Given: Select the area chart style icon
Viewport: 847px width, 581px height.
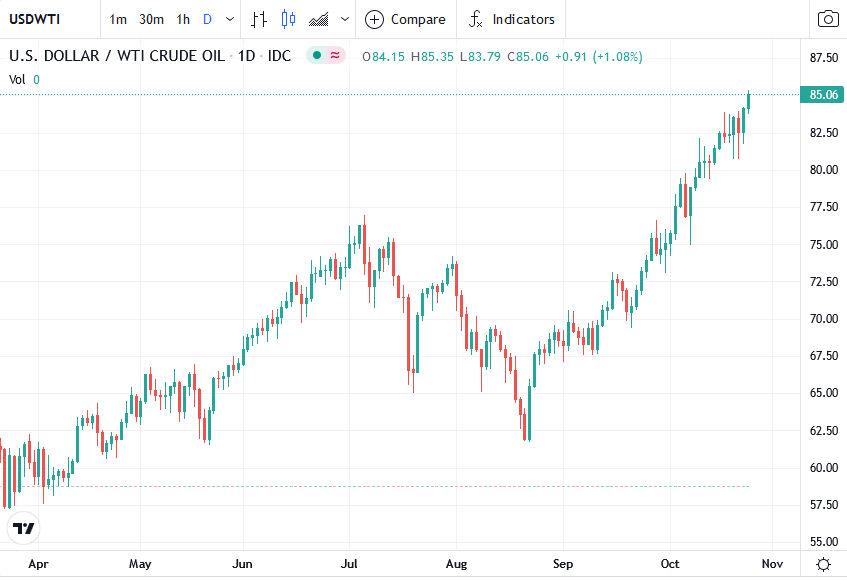Looking at the screenshot, I should [x=319, y=20].
